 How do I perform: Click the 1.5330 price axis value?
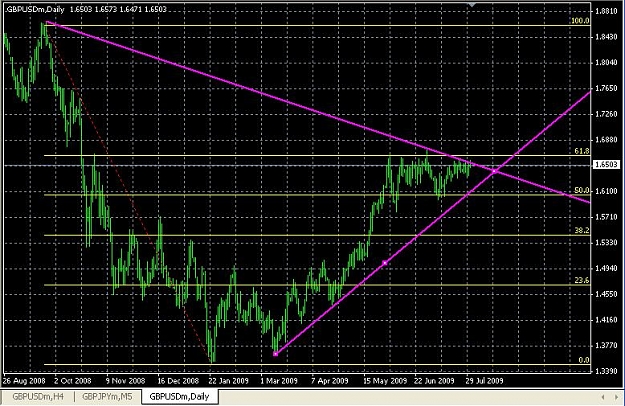pyautogui.click(x=606, y=243)
